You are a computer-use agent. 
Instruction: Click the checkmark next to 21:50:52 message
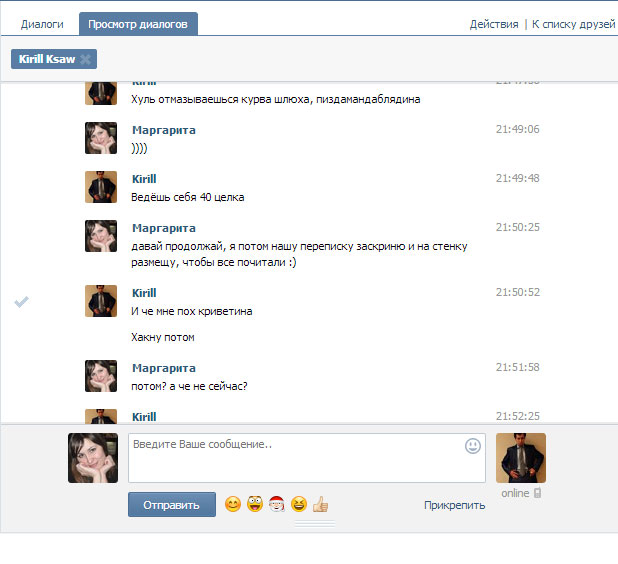click(22, 302)
